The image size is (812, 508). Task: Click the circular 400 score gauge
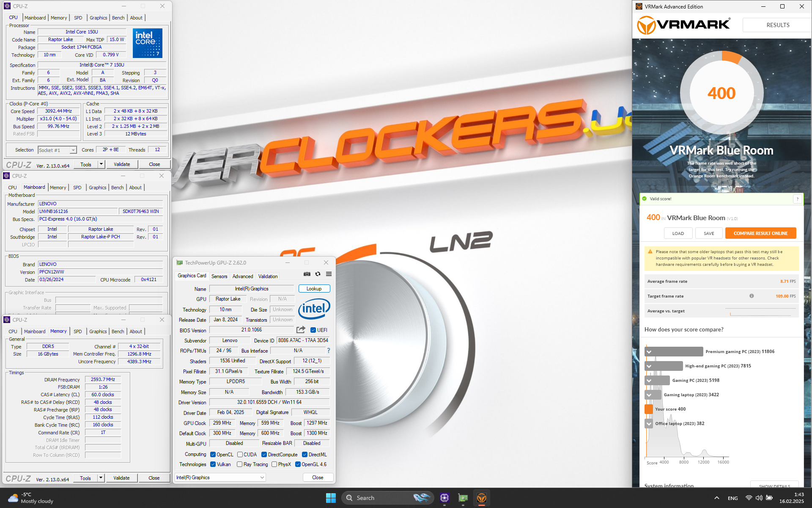721,93
